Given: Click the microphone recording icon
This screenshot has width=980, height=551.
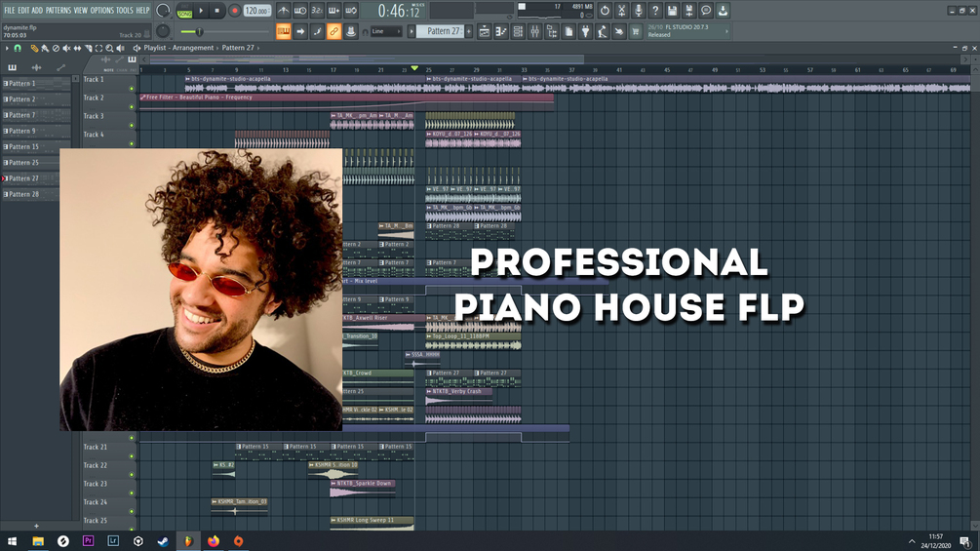Looking at the screenshot, I should (638, 11).
